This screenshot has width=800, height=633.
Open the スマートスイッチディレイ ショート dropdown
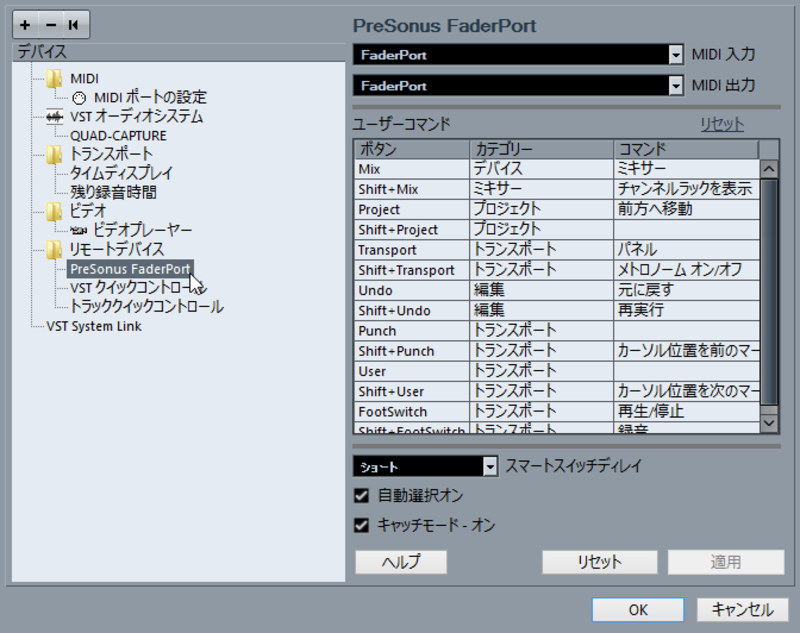click(x=426, y=466)
